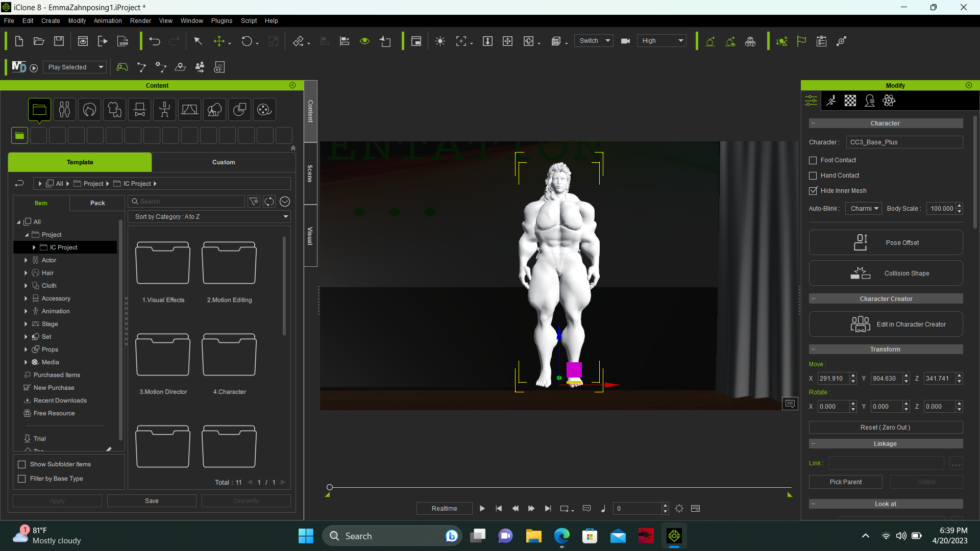980x551 pixels.
Task: Open the Hair category icon in Content
Action: click(x=89, y=109)
